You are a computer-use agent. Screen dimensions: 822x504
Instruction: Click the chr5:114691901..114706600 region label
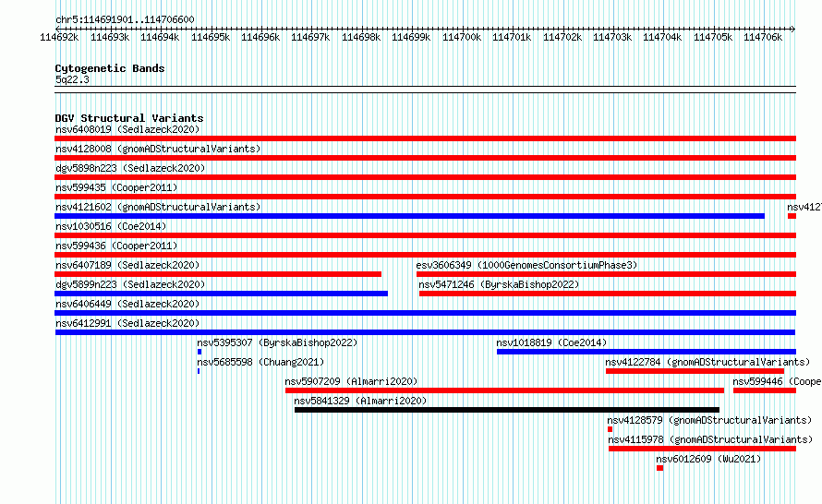(125, 19)
